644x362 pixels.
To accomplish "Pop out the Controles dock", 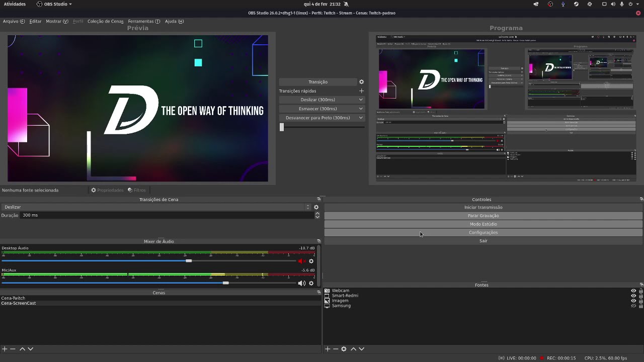I will point(641,200).
